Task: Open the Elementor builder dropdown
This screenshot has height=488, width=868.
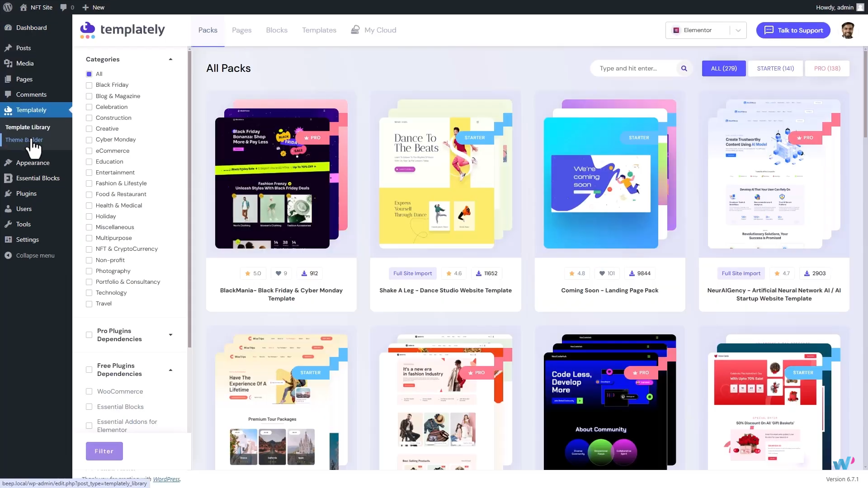Action: tap(738, 30)
